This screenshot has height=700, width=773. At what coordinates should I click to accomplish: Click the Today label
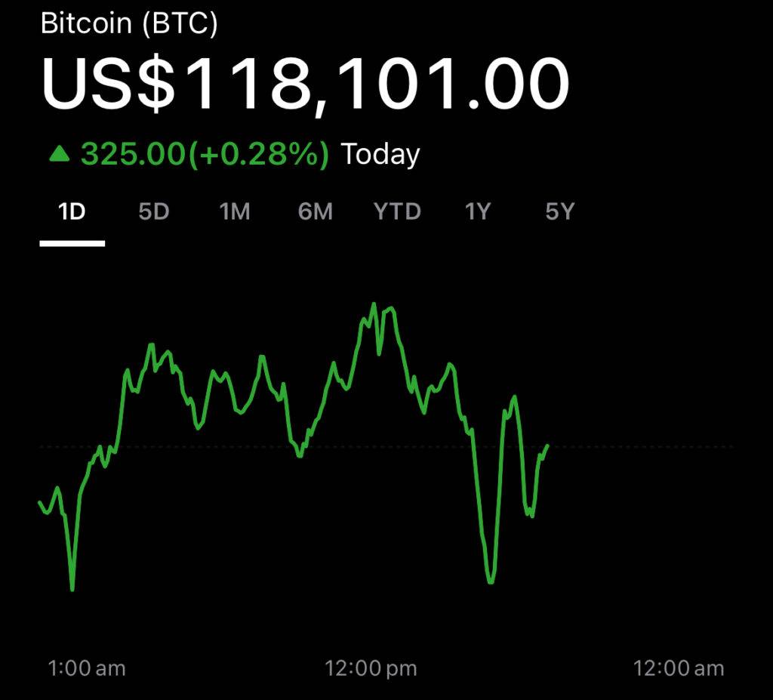pos(380,154)
